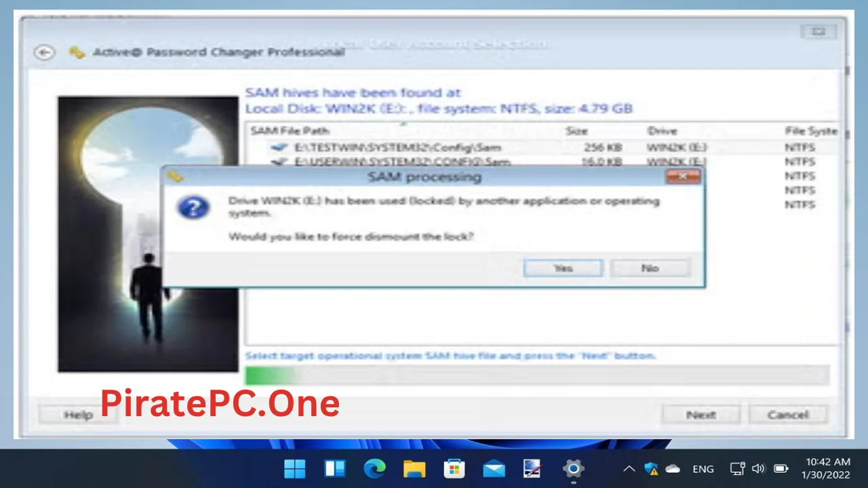Click the 'Local Disk: WIN2K (E:)' info line
Image resolution: width=868 pixels, height=488 pixels.
(439, 108)
